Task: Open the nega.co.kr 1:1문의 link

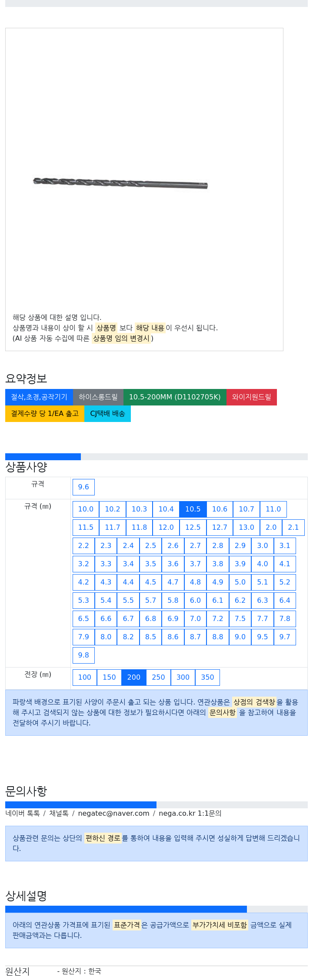Action: 190,813
